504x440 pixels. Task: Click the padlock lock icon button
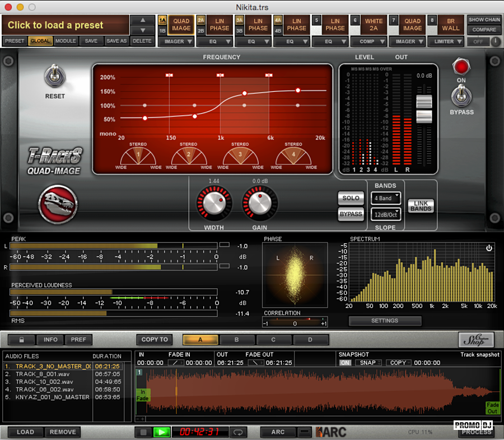(x=21, y=340)
